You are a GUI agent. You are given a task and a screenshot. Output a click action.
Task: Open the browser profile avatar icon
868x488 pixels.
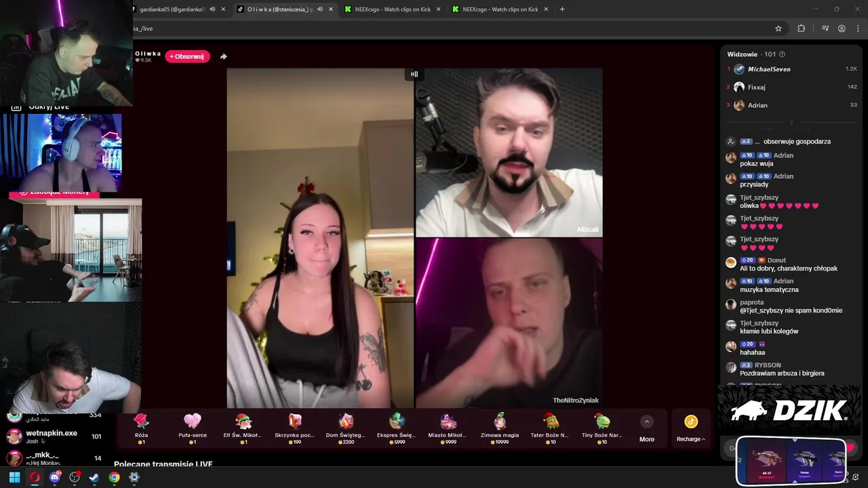click(x=842, y=28)
